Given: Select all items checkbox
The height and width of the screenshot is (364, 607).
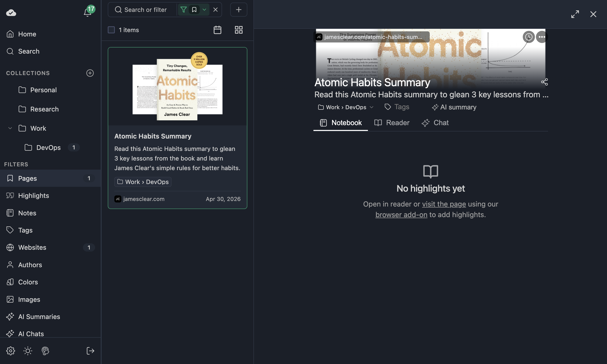Looking at the screenshot, I should point(111,30).
